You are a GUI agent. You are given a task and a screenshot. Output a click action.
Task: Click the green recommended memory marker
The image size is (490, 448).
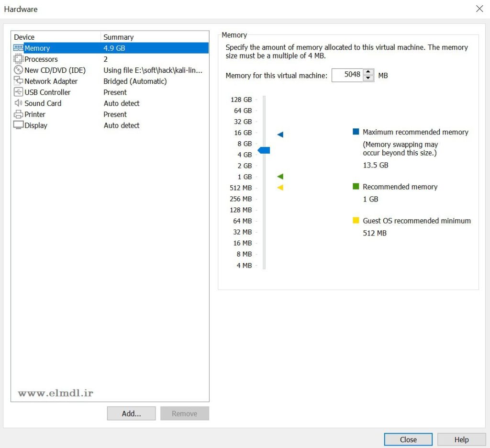point(280,177)
